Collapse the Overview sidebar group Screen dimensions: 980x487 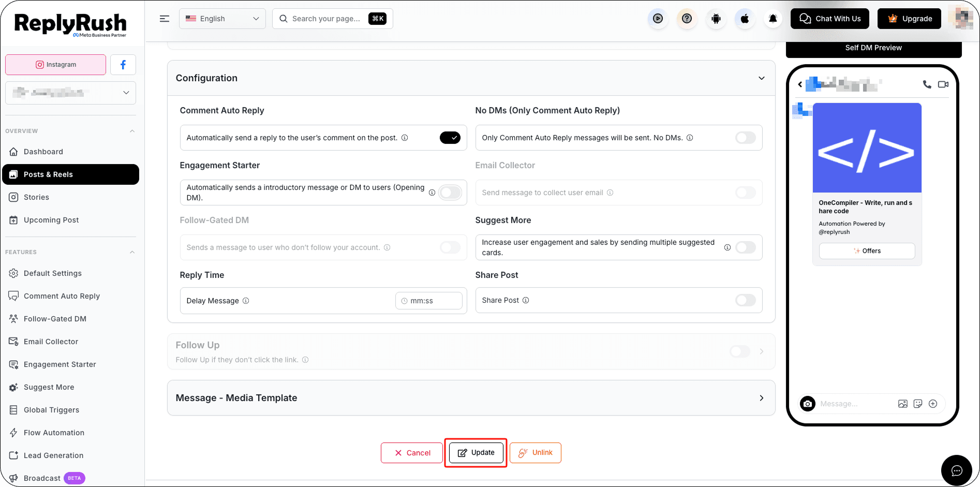tap(132, 131)
